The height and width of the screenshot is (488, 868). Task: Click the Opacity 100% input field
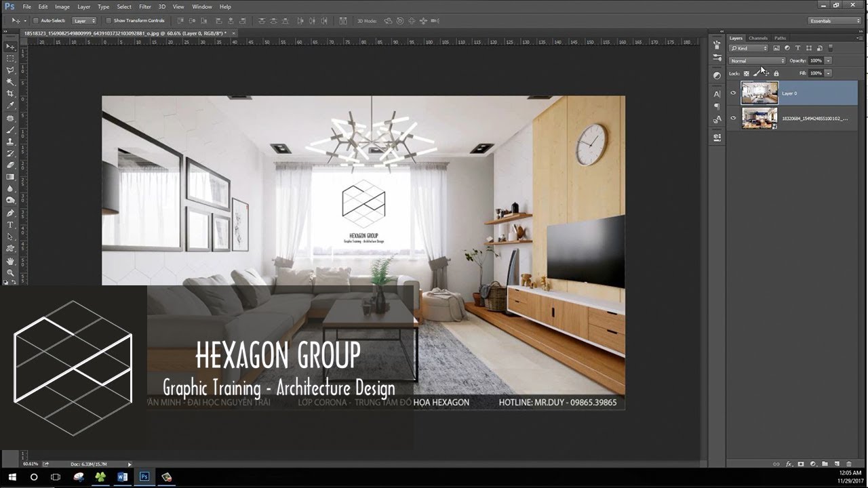pos(816,61)
